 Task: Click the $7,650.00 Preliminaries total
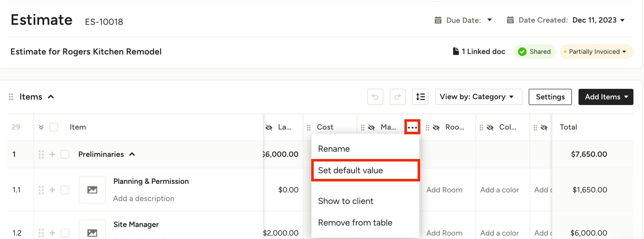pyautogui.click(x=589, y=154)
